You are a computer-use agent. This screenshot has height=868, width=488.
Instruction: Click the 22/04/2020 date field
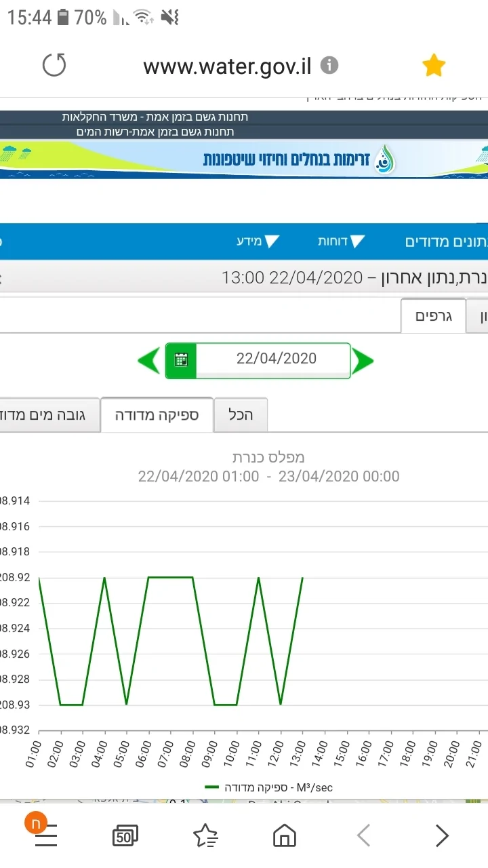(x=275, y=359)
